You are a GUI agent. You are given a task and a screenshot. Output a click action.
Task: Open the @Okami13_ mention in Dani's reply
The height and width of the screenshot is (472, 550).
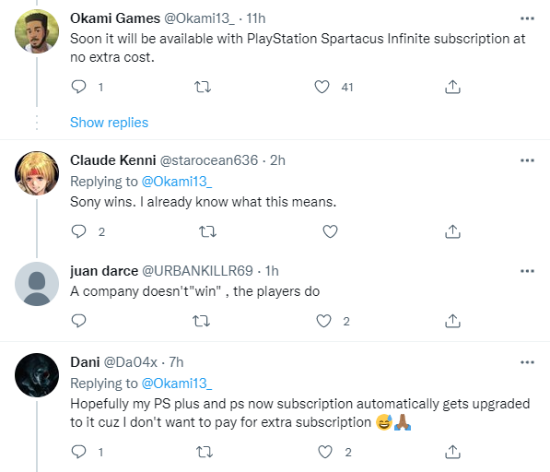tap(177, 383)
